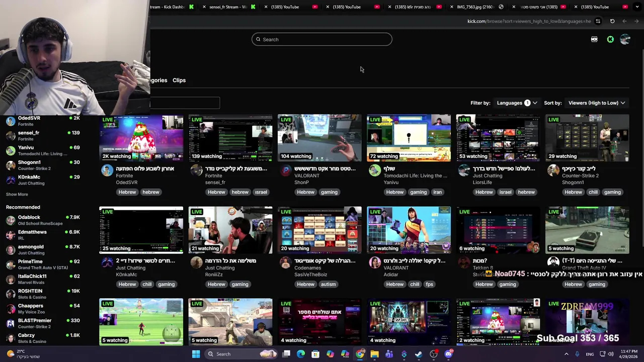Open site settings icon beside the kick.com address
The width and height of the screenshot is (644, 362).
tap(598, 21)
